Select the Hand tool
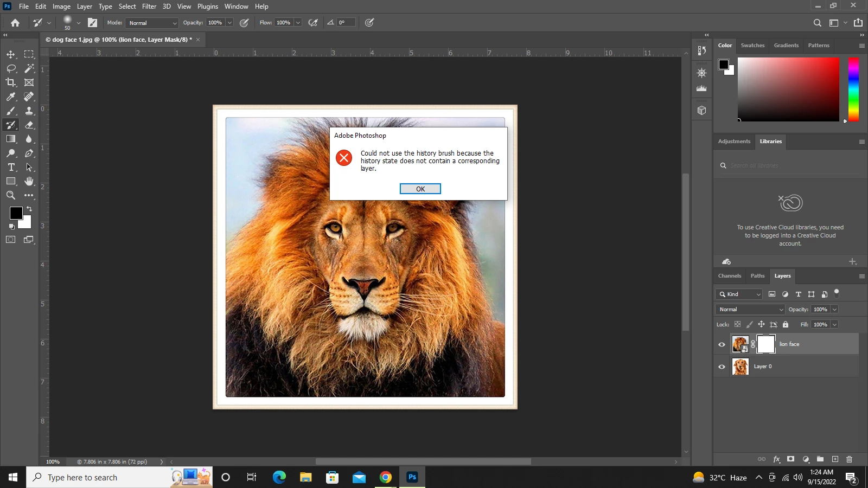The width and height of the screenshot is (868, 488). coord(29,181)
